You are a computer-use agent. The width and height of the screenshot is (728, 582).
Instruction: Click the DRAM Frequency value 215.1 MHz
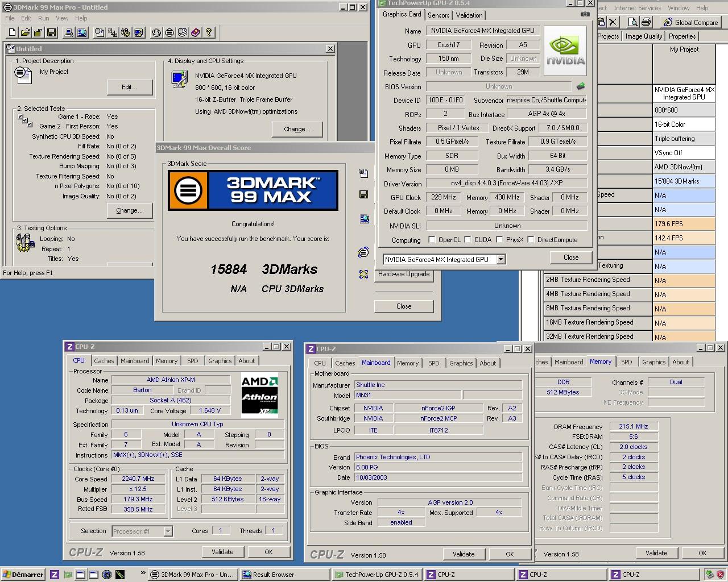click(x=634, y=426)
